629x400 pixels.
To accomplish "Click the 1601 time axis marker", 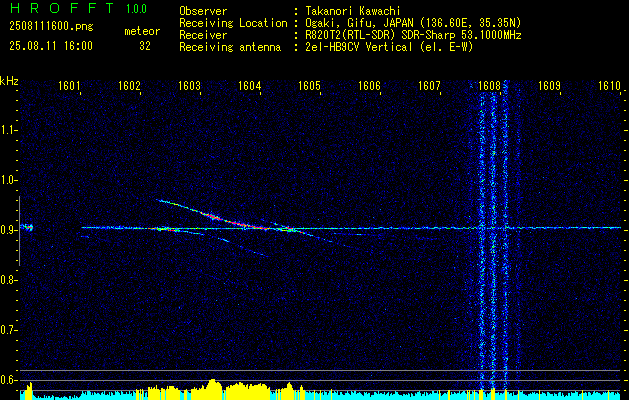I will click(69, 85).
